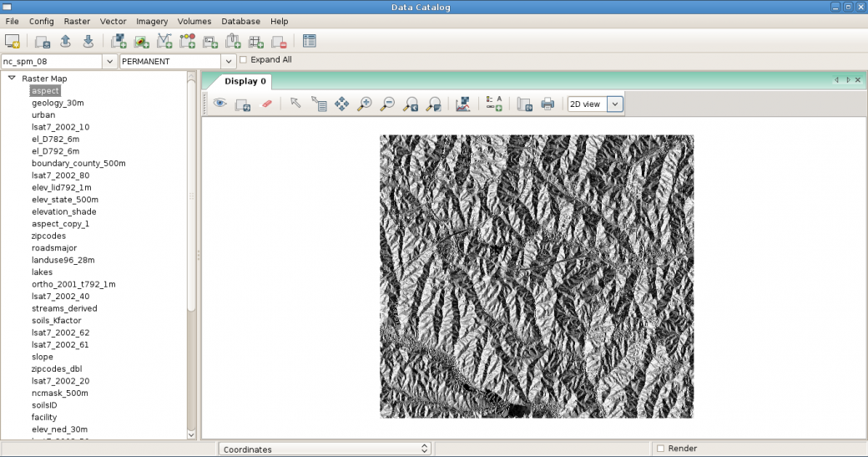Open the Analyze map tool icon
This screenshot has height=457, width=868.
click(x=463, y=104)
